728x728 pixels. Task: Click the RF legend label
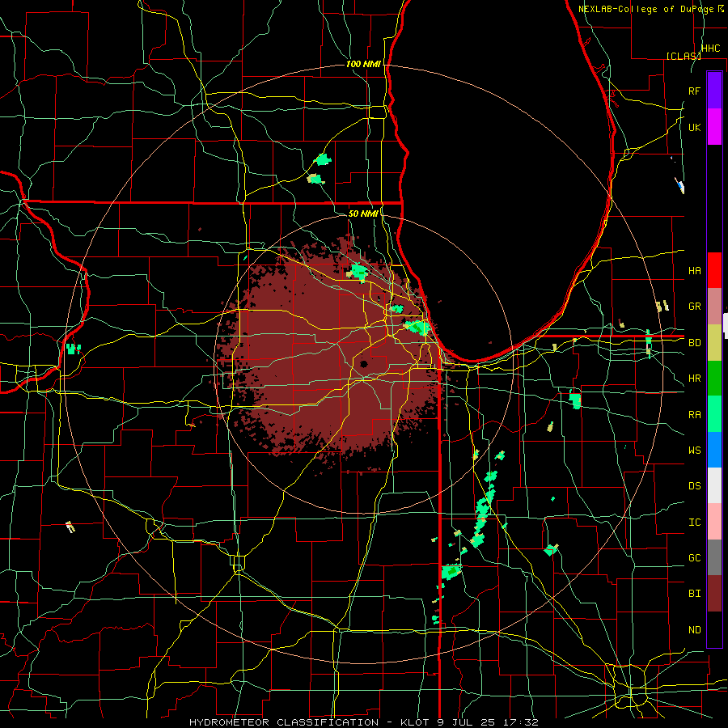click(694, 91)
